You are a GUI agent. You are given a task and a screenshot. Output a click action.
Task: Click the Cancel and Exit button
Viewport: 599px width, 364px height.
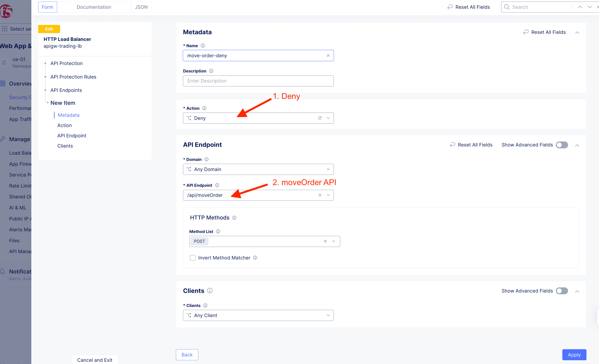click(95, 360)
